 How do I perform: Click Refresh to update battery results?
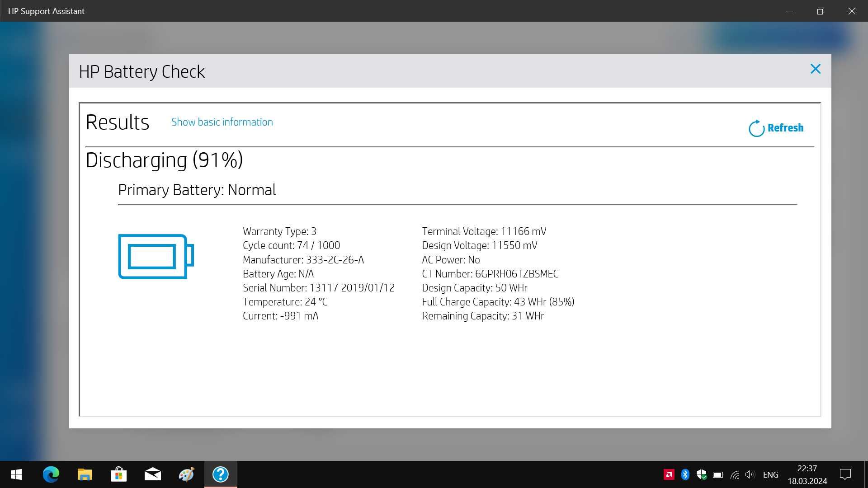[x=776, y=127]
